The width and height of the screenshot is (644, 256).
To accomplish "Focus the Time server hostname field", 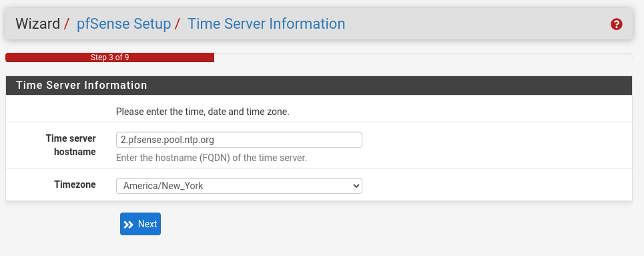I will (239, 140).
